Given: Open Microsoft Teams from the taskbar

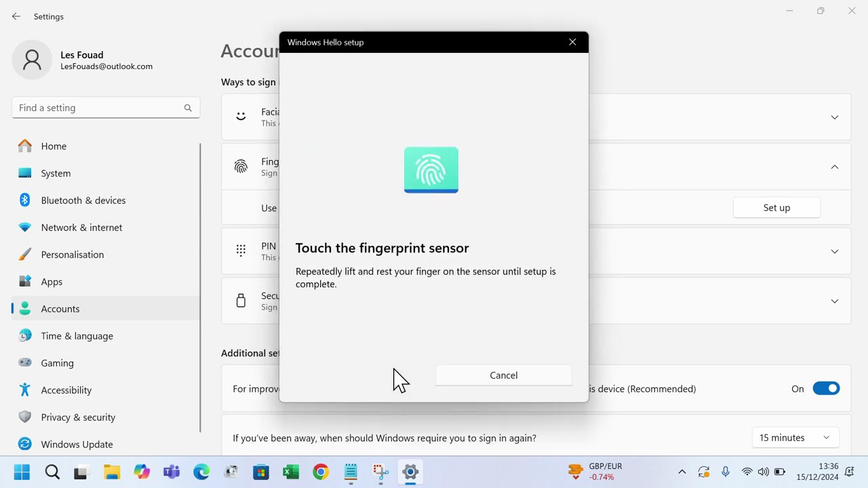Looking at the screenshot, I should click(171, 472).
